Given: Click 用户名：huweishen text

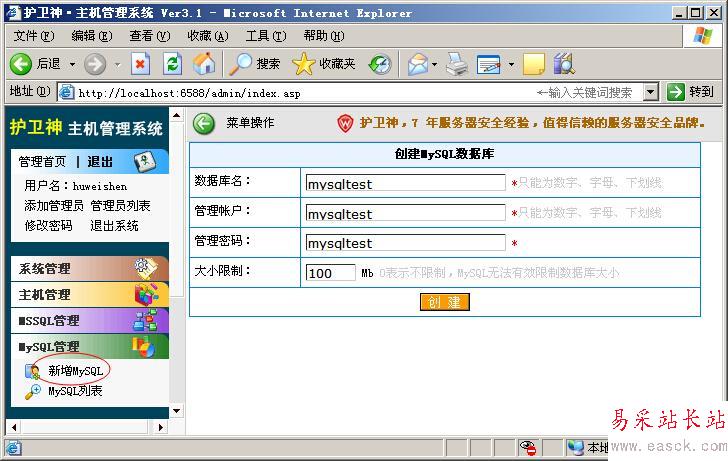Looking at the screenshot, I should [76, 186].
